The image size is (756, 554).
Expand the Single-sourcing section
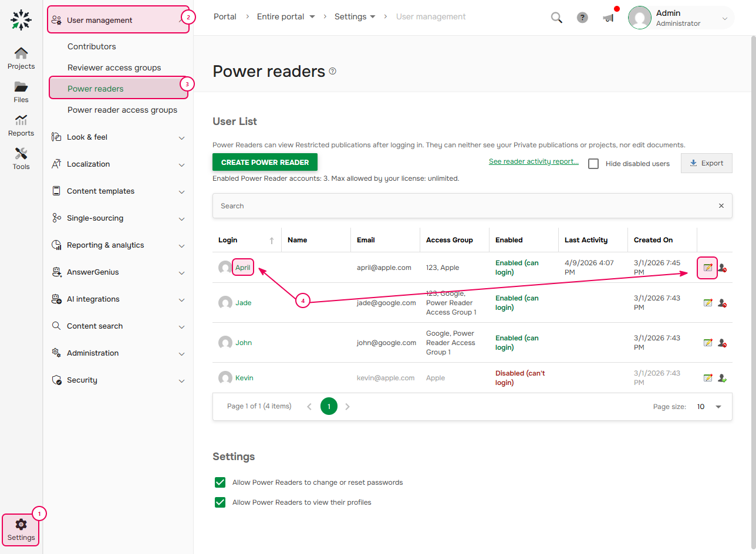(119, 218)
